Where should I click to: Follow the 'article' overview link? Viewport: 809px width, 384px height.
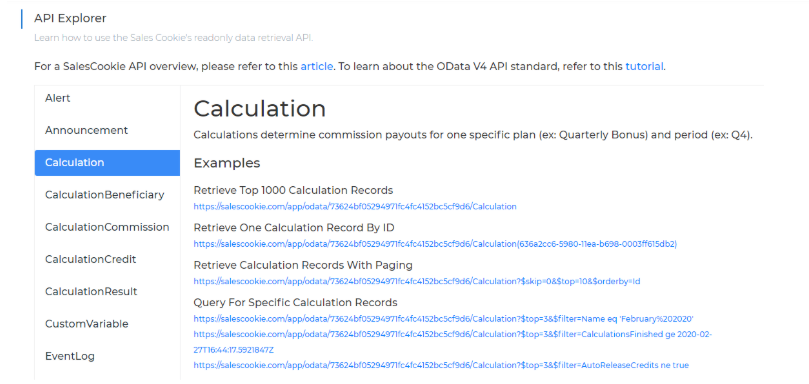pos(317,67)
